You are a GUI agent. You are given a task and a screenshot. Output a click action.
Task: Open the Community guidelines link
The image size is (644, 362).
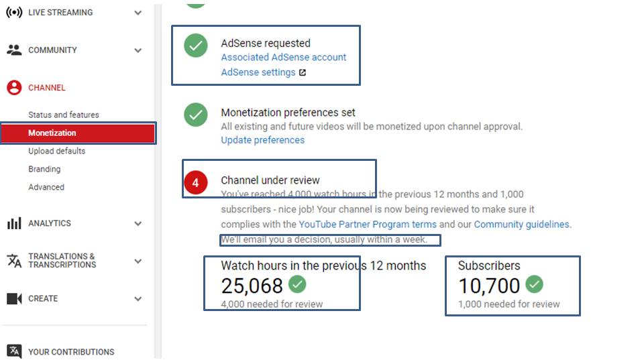[x=522, y=225]
